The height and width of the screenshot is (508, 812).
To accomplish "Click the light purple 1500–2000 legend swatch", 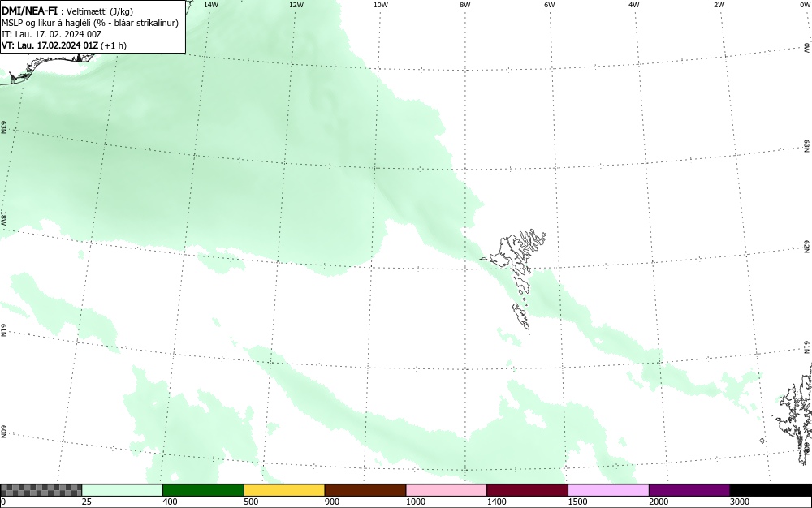I will 608,490.
